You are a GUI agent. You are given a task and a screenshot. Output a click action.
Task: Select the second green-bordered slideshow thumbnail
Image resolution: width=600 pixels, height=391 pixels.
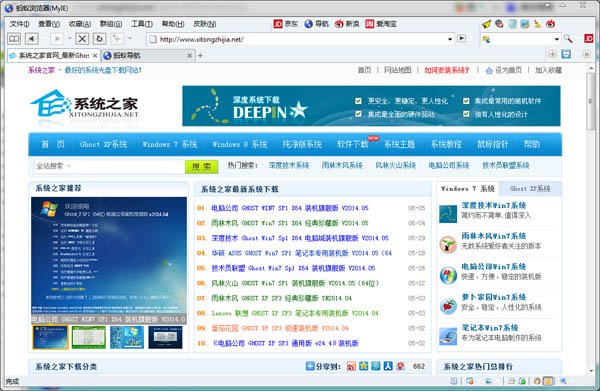(x=89, y=337)
